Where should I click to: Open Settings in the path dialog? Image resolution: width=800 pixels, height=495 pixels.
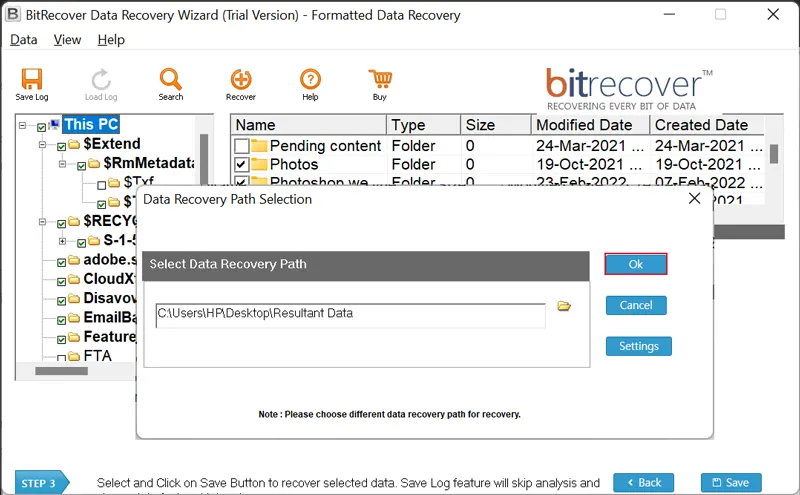(639, 346)
